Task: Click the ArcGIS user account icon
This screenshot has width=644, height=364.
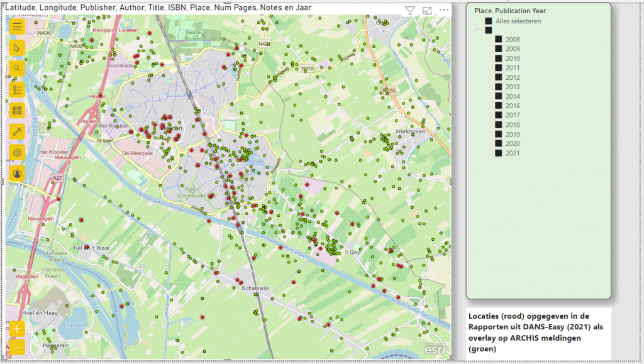Action: point(17,173)
